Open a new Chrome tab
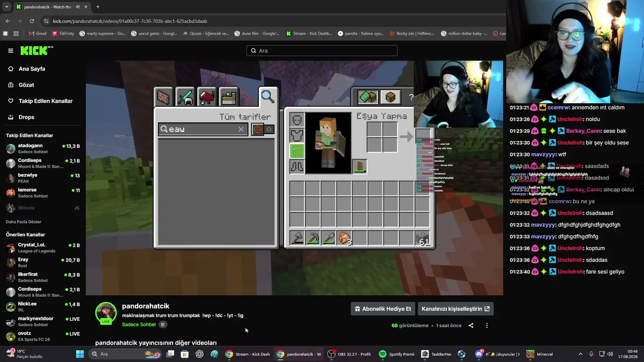Viewport: 644px width, 362px height. point(98,7)
